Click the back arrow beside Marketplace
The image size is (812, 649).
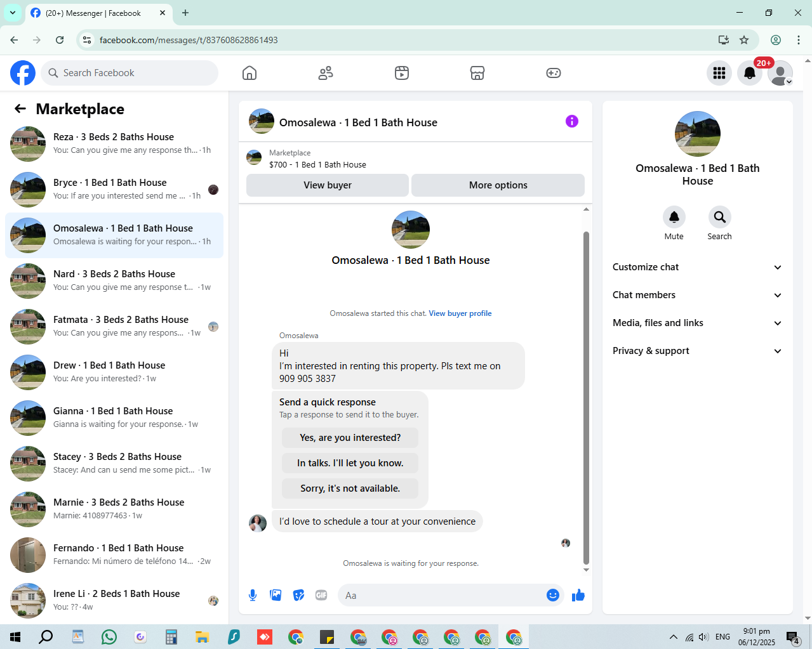(x=20, y=108)
